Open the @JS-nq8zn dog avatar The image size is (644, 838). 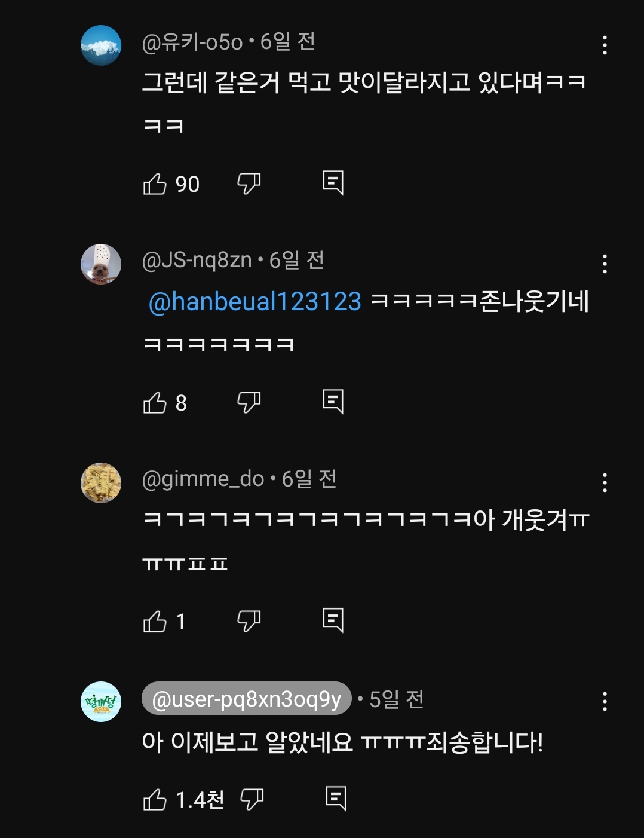[x=101, y=264]
